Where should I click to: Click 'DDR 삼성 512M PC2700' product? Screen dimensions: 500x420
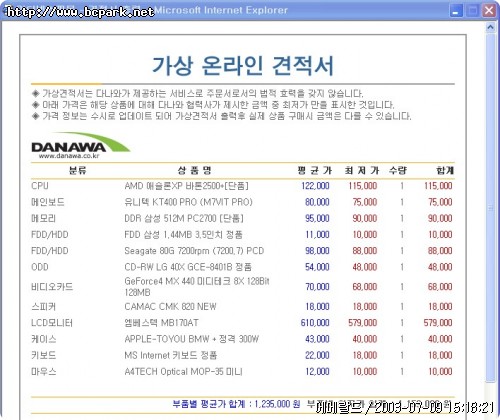184,218
